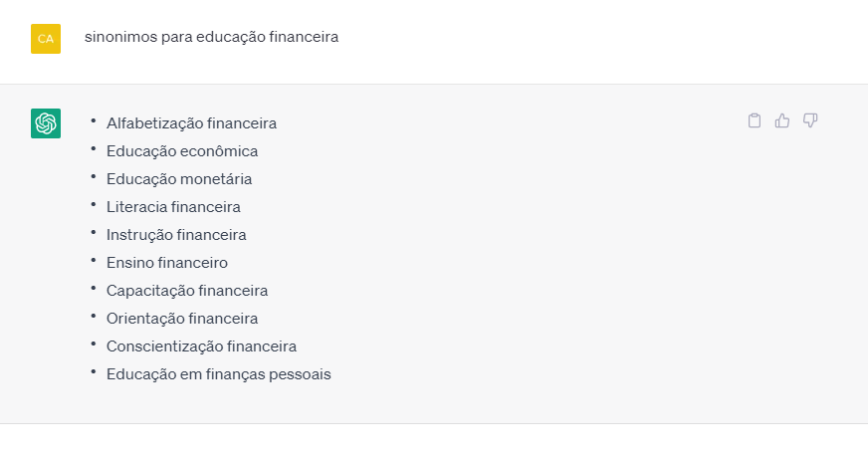Click the Conscientização financeira list item
This screenshot has width=868, height=460.
point(201,346)
